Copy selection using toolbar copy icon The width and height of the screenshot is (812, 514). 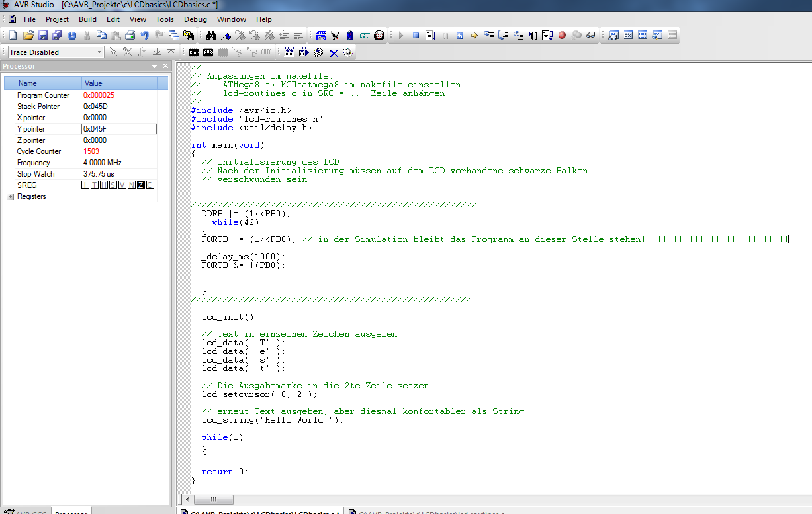click(101, 35)
